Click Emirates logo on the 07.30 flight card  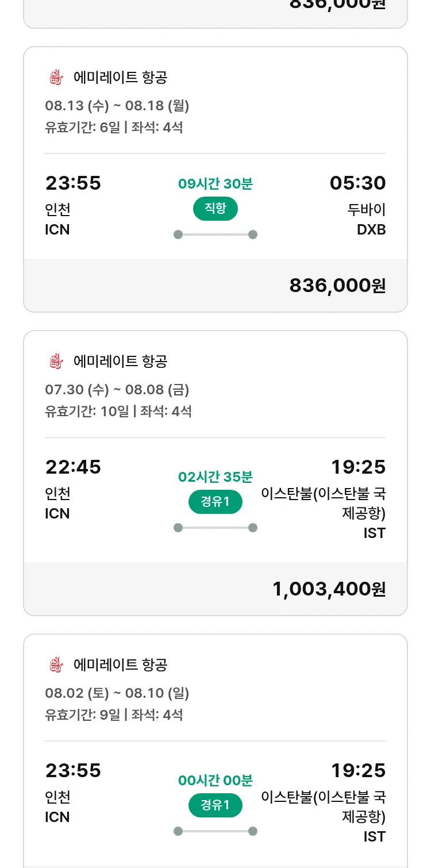coord(55,362)
